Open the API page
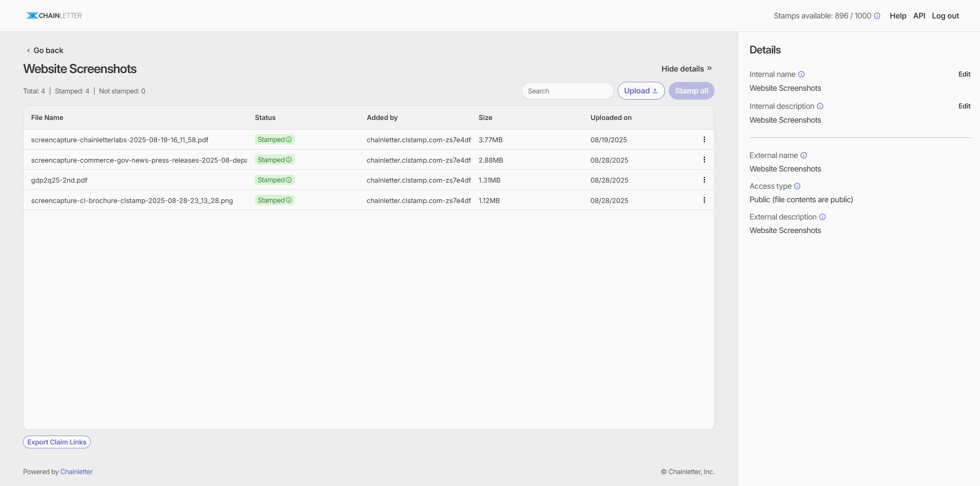 coord(920,16)
